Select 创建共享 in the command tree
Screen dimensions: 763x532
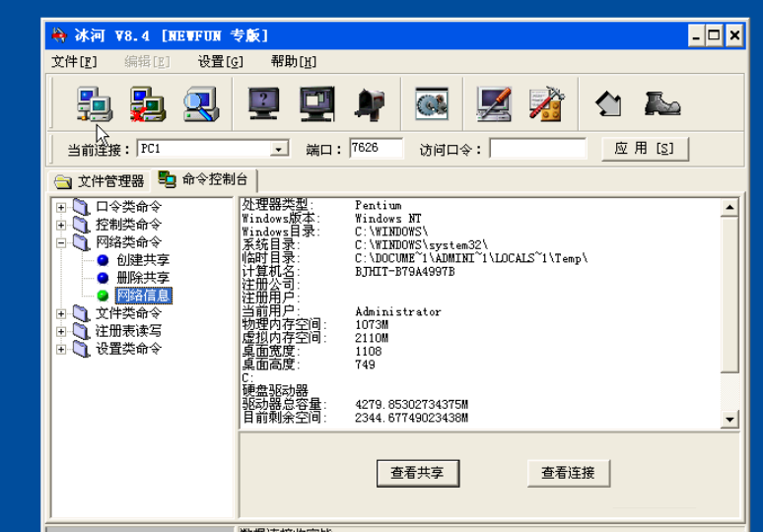[143, 260]
